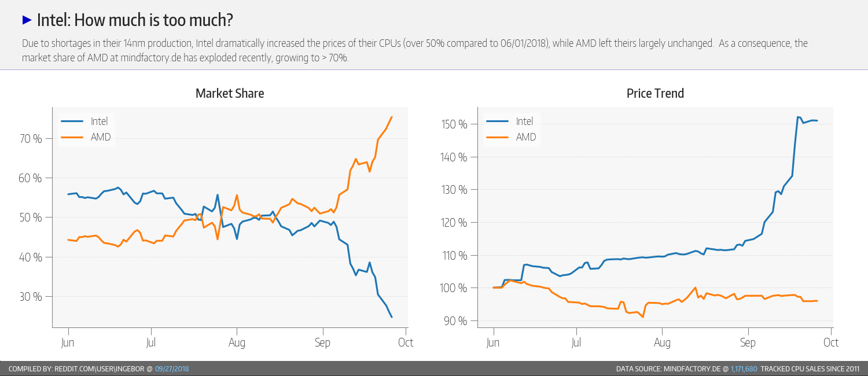Select the Market Share chart title
Image resolution: width=868 pixels, height=376 pixels.
[x=230, y=93]
